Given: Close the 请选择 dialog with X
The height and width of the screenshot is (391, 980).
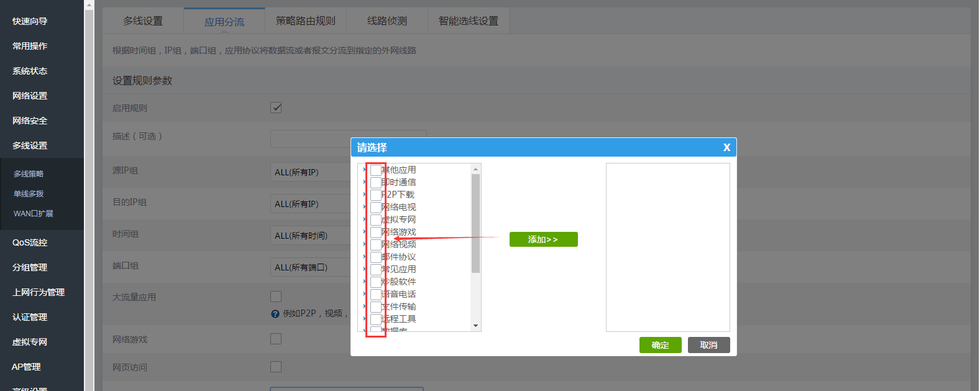Looking at the screenshot, I should (x=726, y=147).
